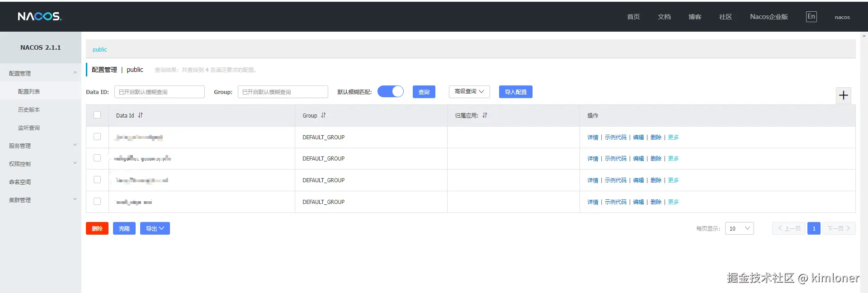Open 示例代码 for the first row
The image size is (868, 293).
point(616,137)
